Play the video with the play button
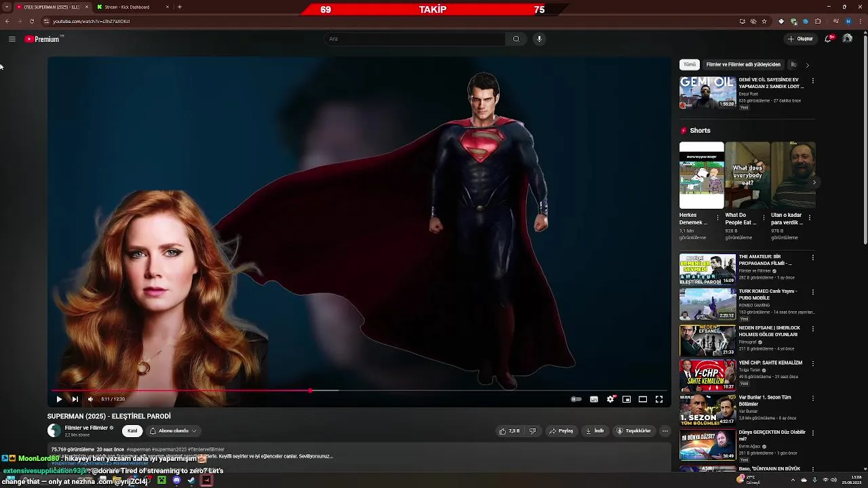 point(59,399)
